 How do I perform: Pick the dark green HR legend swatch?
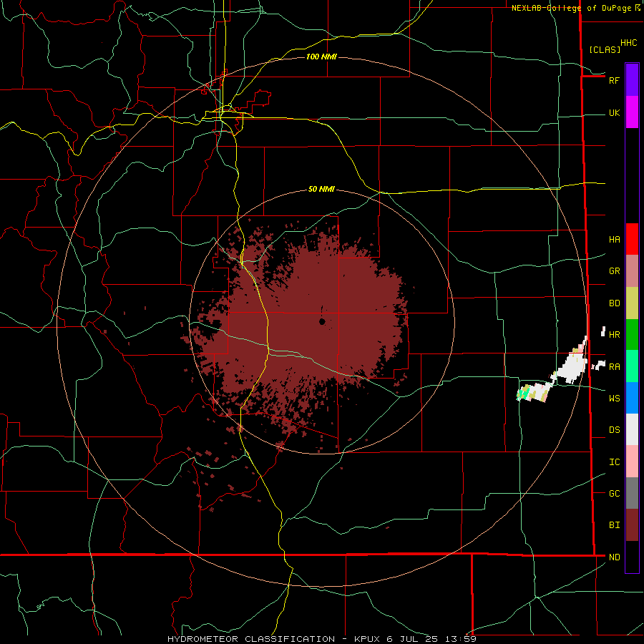(x=632, y=335)
